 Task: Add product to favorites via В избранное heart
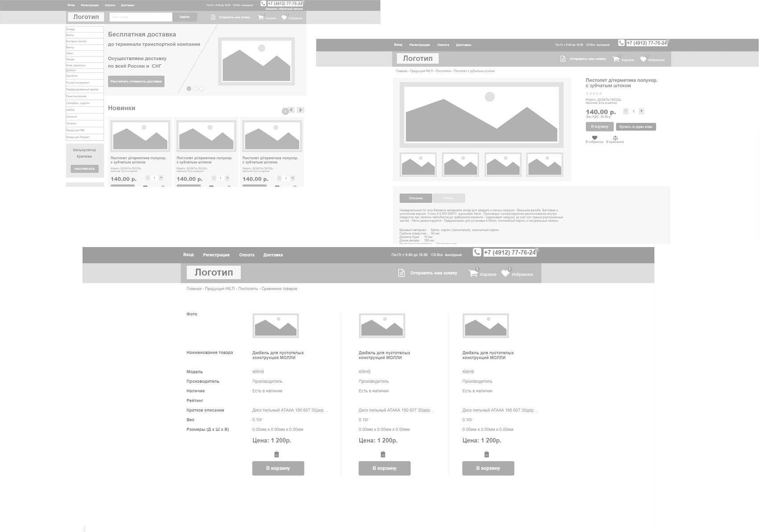(x=594, y=138)
